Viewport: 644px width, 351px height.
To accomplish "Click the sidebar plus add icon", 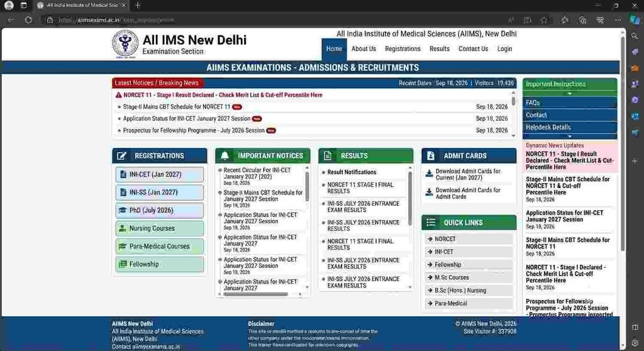I will 635,160.
